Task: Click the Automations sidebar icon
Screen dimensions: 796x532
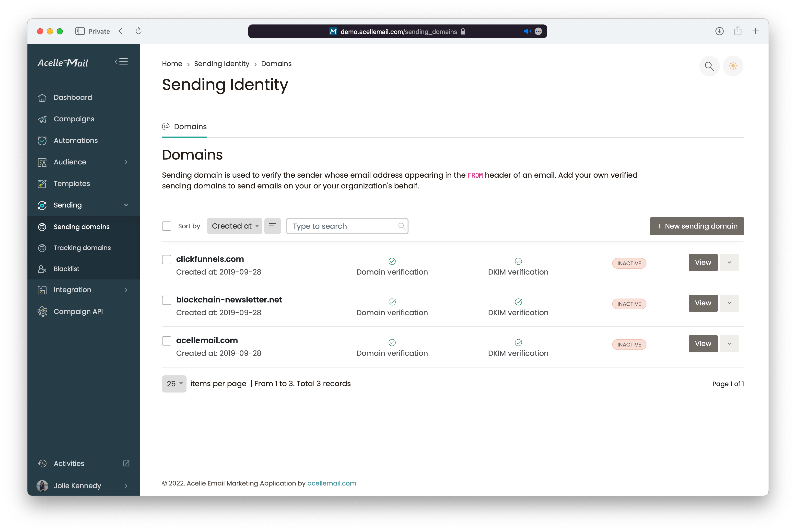Action: point(42,140)
